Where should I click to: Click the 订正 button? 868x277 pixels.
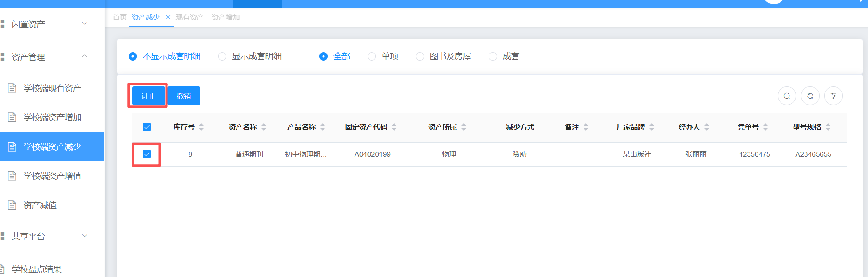[x=149, y=96]
